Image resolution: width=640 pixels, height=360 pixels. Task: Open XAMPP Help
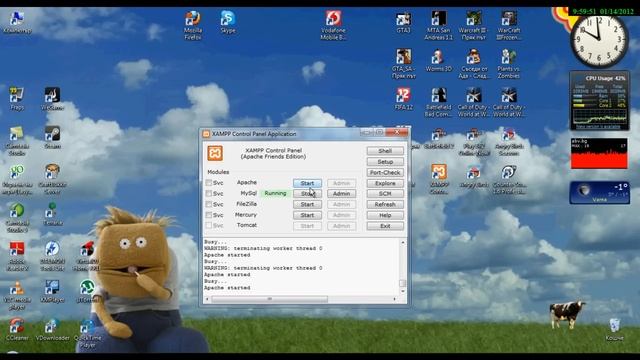click(385, 215)
